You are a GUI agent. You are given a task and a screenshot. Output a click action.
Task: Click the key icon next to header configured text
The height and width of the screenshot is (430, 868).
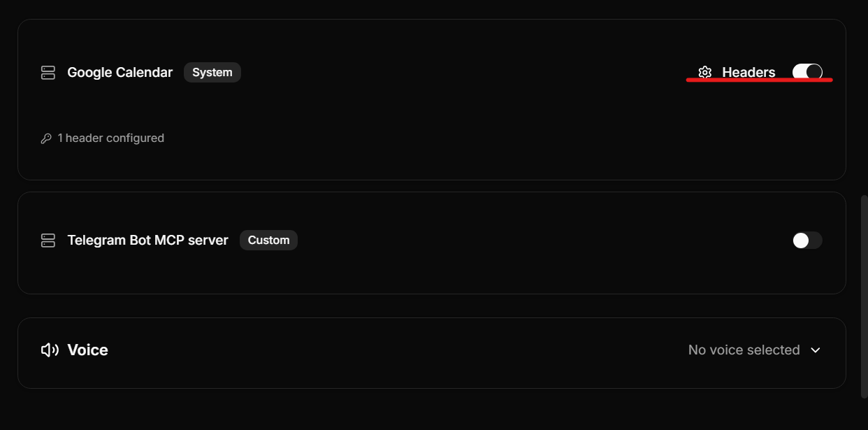point(47,138)
